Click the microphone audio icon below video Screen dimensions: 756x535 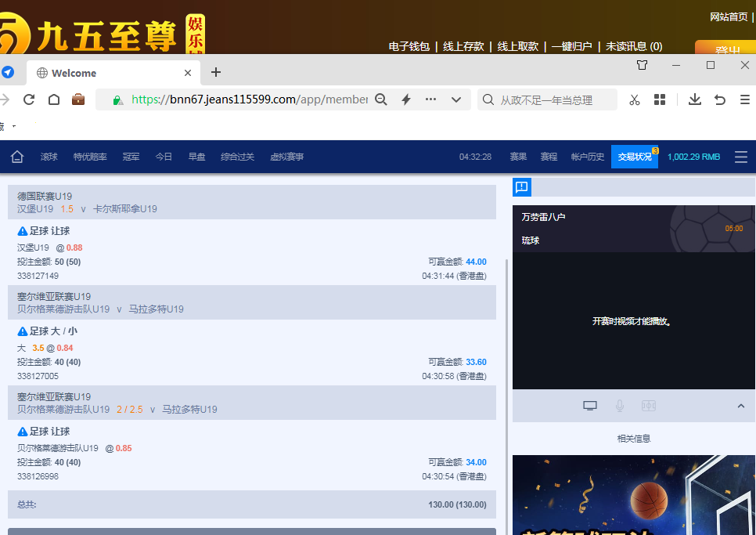click(x=620, y=406)
